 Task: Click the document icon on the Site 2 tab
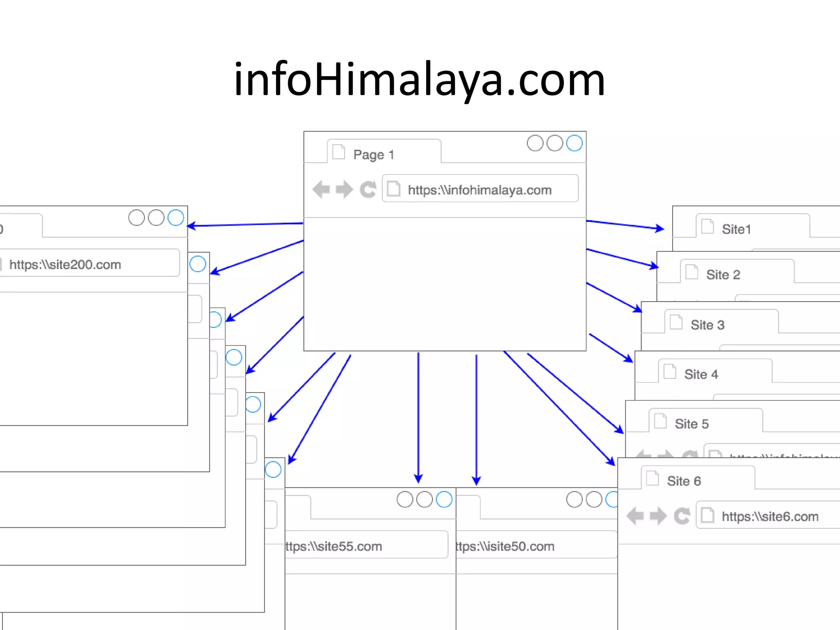point(692,272)
